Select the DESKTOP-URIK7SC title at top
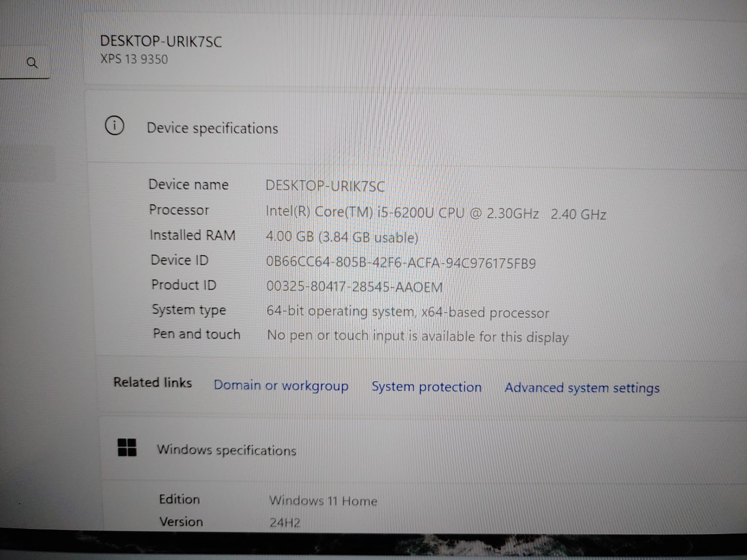The width and height of the screenshot is (747, 560). click(x=161, y=41)
